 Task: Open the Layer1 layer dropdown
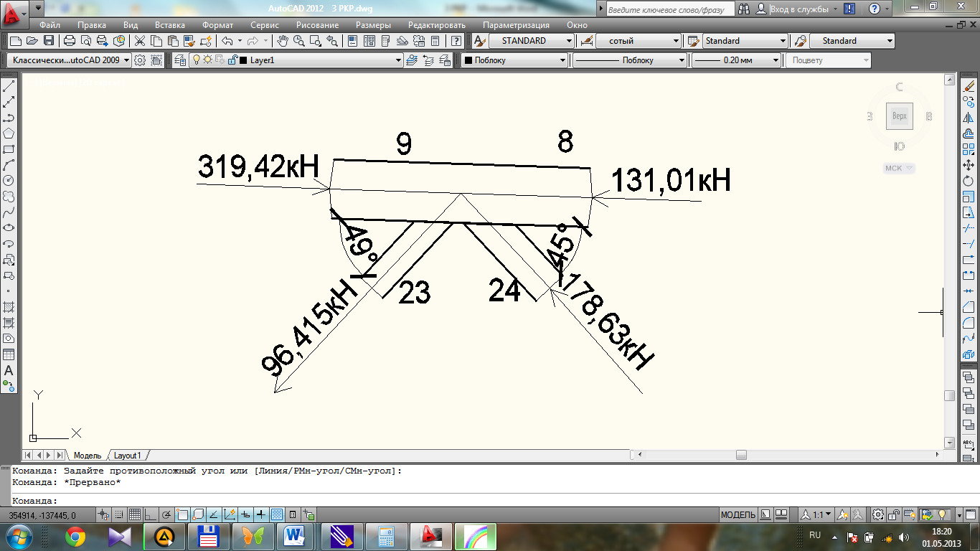tap(399, 60)
